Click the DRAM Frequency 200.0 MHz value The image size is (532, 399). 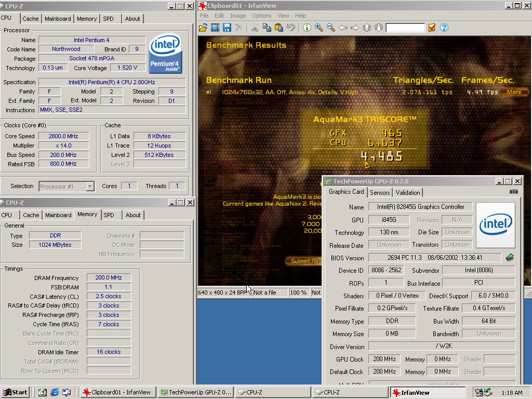(x=109, y=277)
